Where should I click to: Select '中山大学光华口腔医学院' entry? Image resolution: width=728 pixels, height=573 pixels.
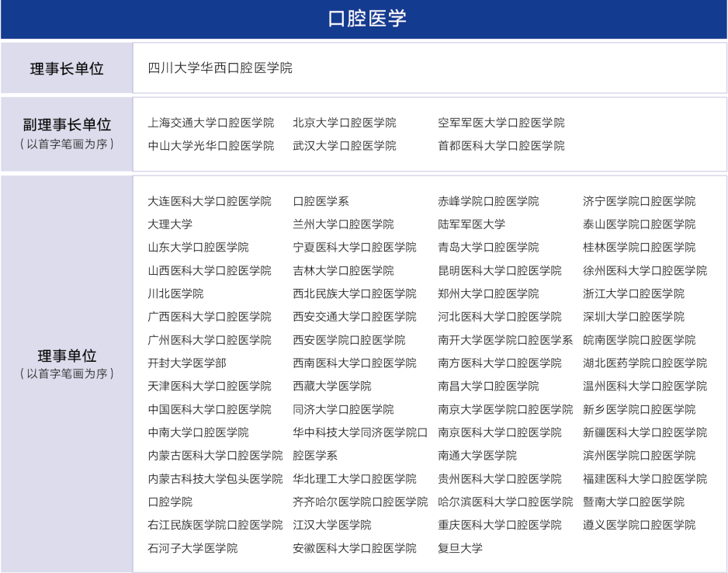[x=211, y=146]
